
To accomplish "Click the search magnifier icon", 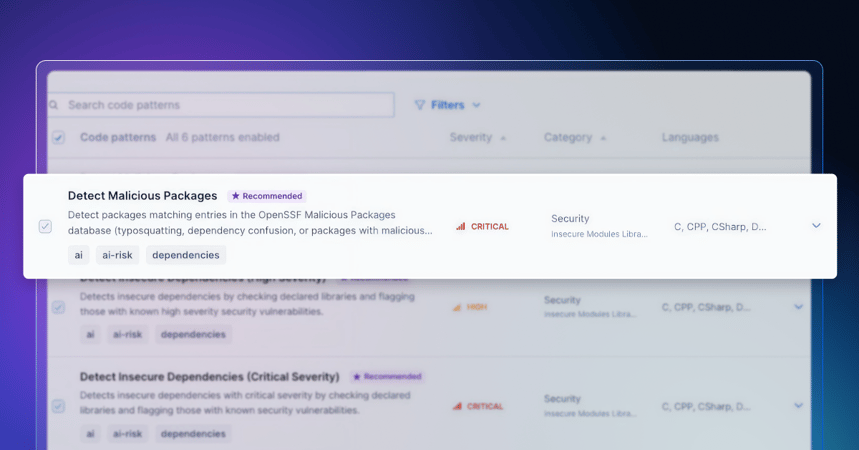I will pos(54,105).
